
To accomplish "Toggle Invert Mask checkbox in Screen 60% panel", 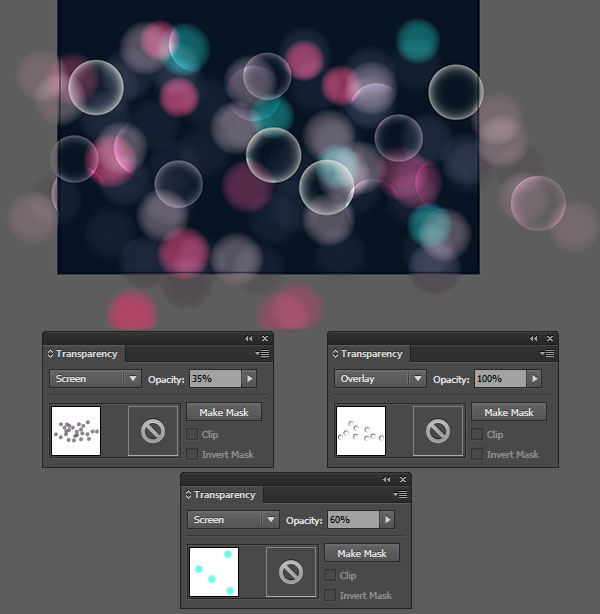I will pos(330,595).
